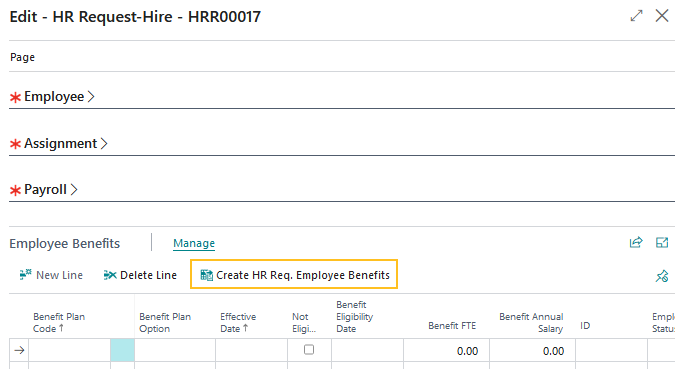Click the Benefit Annual Salary column header
This screenshot has width=678, height=369.
[x=531, y=323]
